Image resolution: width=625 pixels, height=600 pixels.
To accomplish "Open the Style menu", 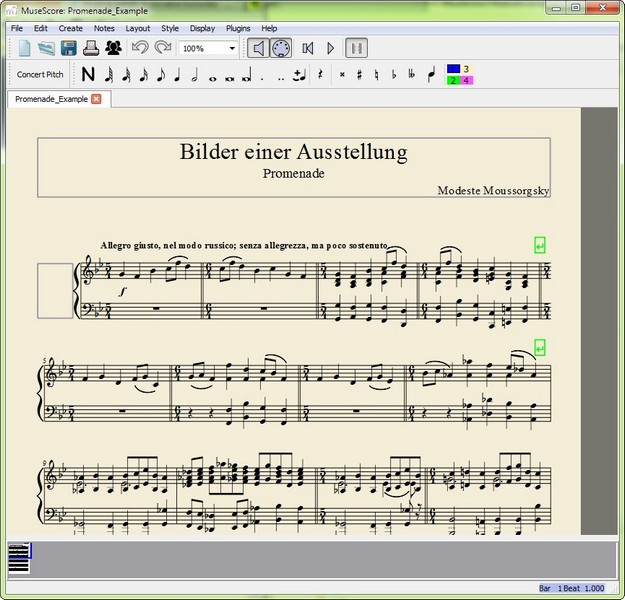I will tap(170, 28).
